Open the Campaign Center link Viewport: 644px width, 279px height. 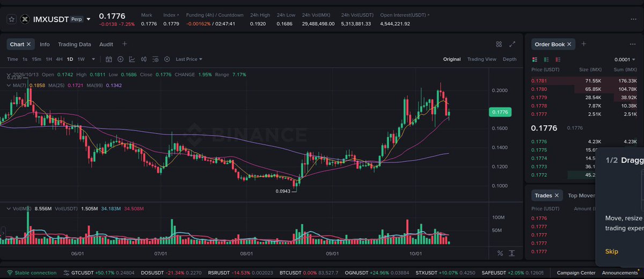point(575,273)
